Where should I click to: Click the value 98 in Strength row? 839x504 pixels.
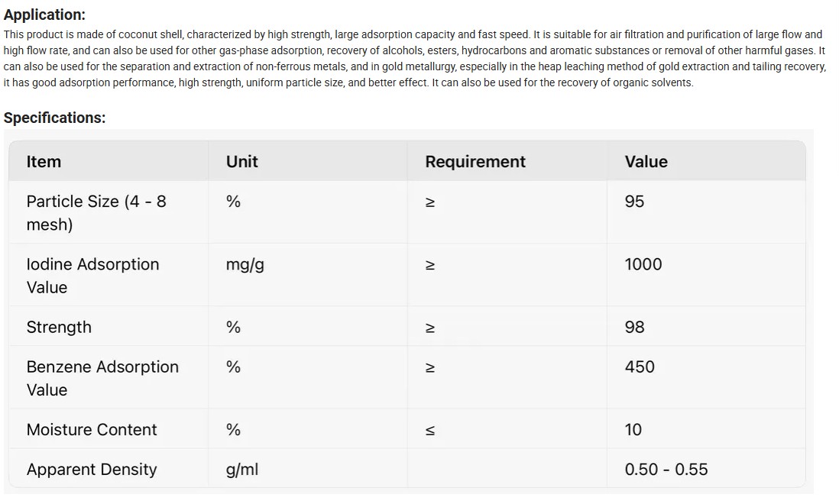click(x=634, y=327)
